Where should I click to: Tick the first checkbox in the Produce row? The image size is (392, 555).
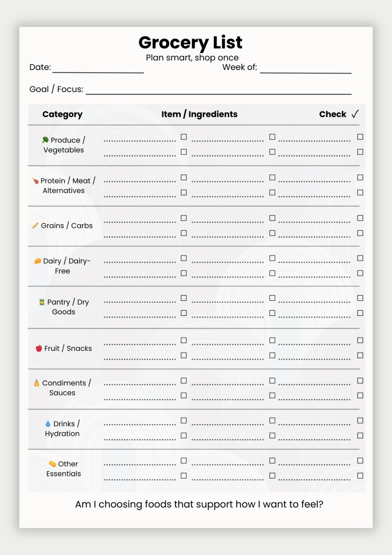184,137
